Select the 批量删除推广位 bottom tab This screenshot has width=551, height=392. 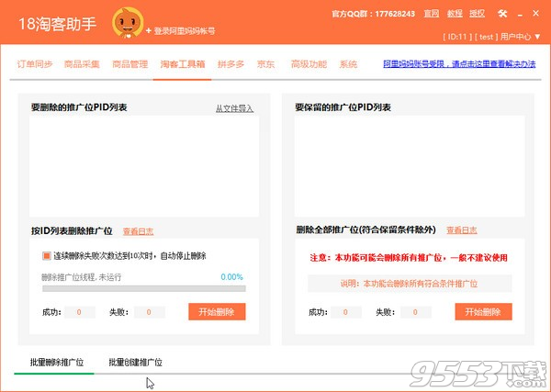57,362
